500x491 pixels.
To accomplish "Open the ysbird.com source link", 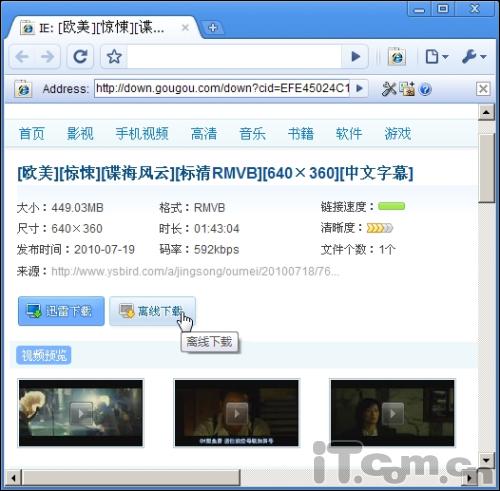I will click(195, 271).
